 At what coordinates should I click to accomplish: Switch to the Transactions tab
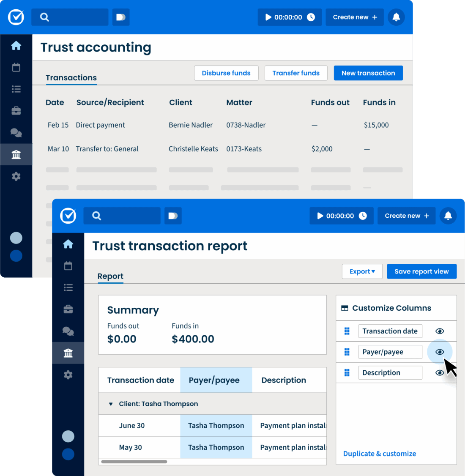click(x=71, y=78)
